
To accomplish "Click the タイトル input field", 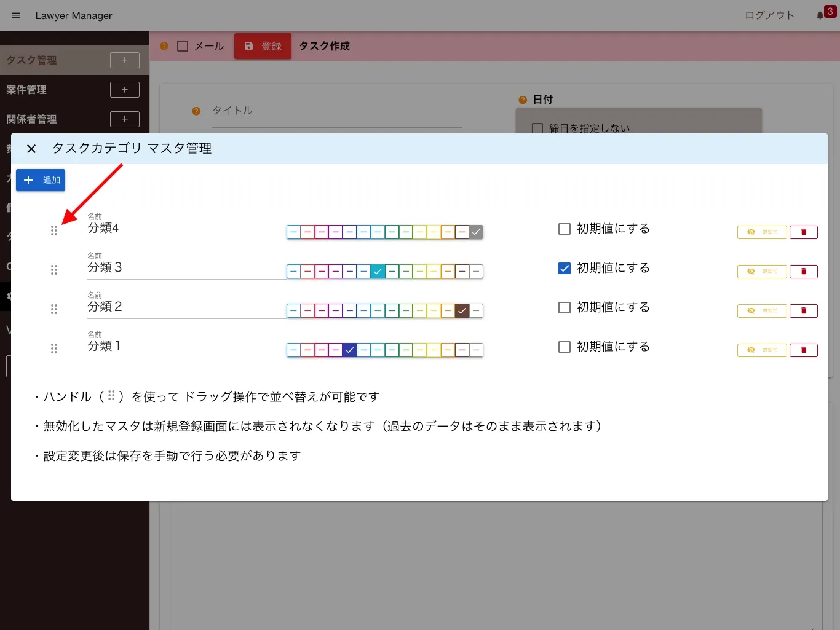I will point(336,111).
